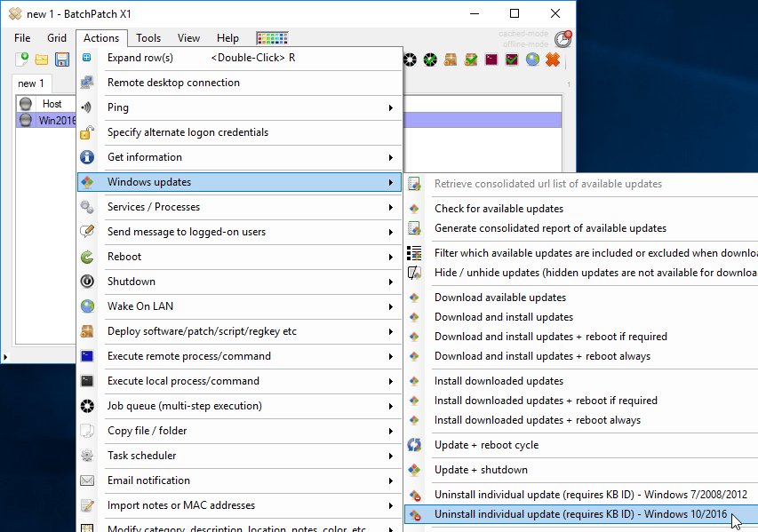This screenshot has height=532, width=758.
Task: Select Download and install updates + reboot if required
Action: pyautogui.click(x=581, y=337)
